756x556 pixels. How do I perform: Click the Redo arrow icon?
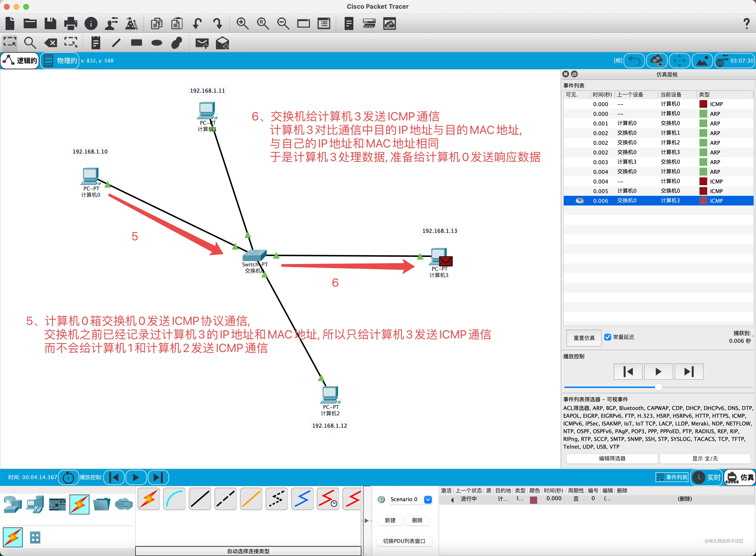coord(218,23)
